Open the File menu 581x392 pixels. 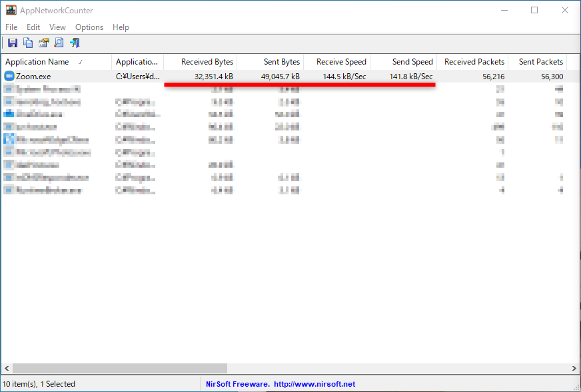11,27
